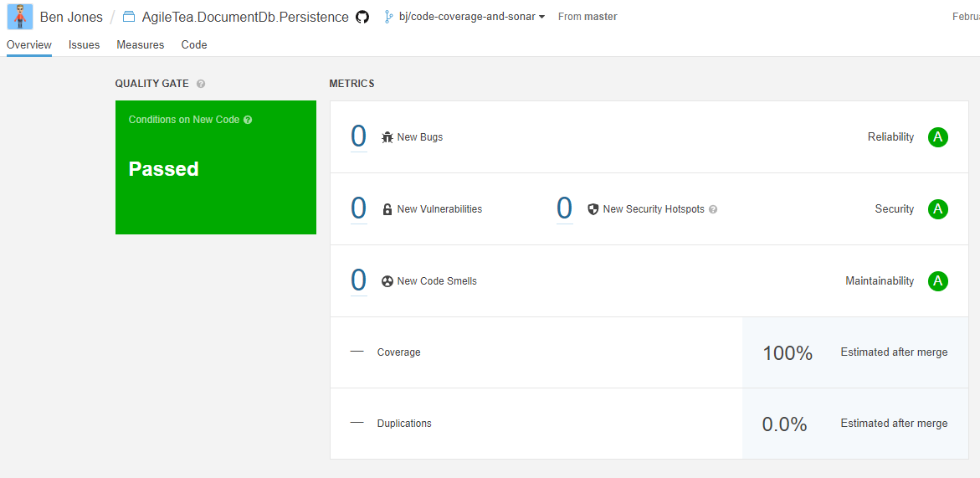Viewport: 980px width, 478px height.
Task: Click the shield icon for Security Hotspots
Action: 593,209
